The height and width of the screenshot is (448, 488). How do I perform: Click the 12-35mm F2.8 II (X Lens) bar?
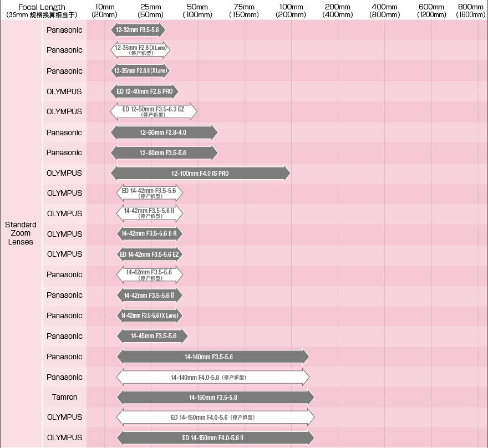(140, 70)
